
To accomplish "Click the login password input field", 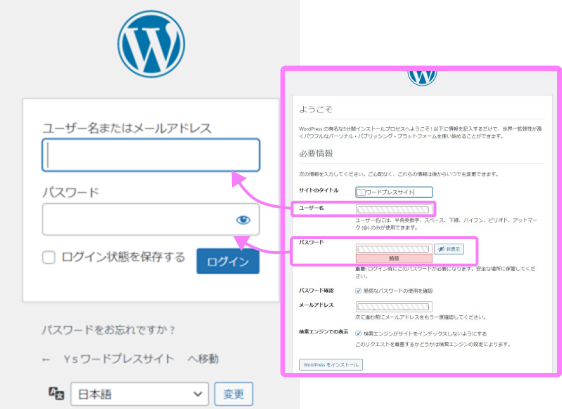I will 151,219.
